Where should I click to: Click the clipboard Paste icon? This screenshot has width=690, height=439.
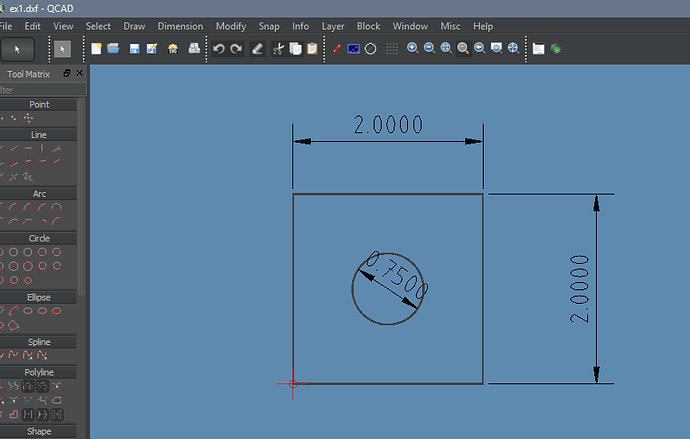tap(312, 48)
